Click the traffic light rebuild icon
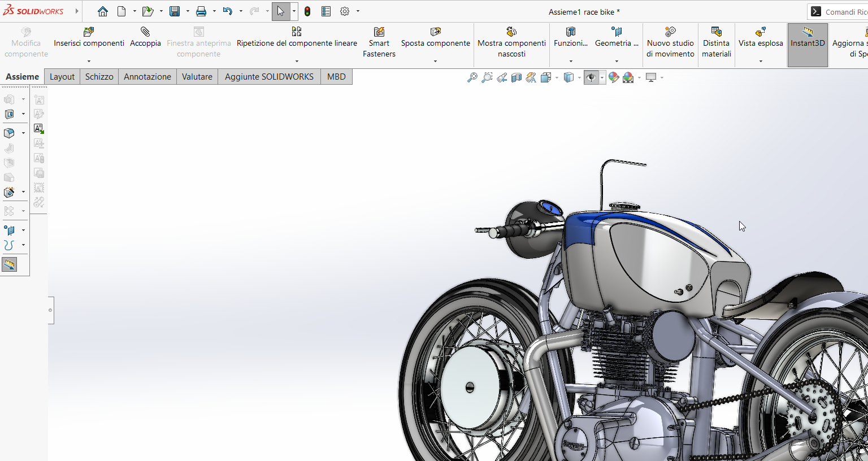The width and height of the screenshot is (868, 461). click(307, 11)
